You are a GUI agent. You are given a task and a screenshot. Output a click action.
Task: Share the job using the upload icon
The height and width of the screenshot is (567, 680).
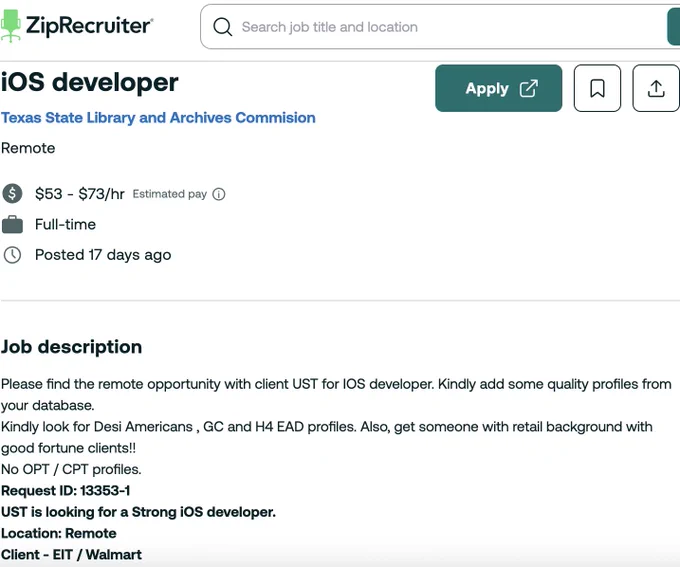coord(656,88)
